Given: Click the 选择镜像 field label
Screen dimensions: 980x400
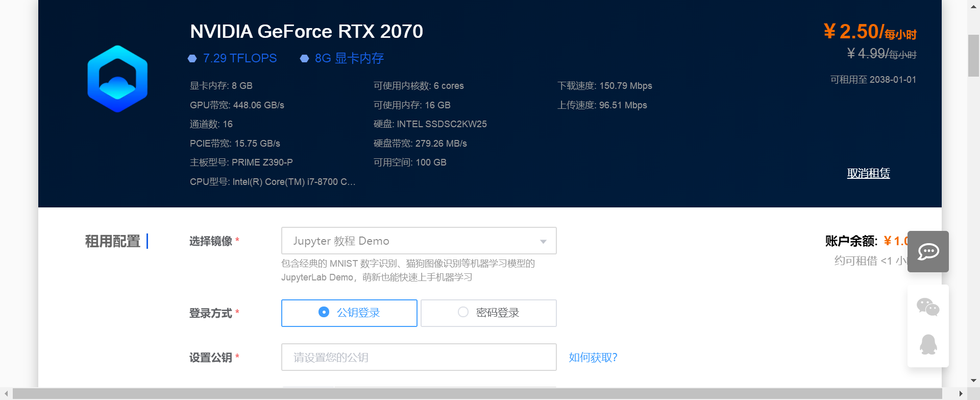Looking at the screenshot, I should tap(210, 241).
